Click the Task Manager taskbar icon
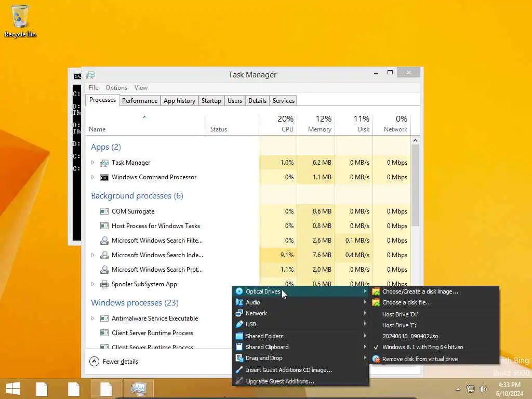This screenshot has width=532, height=399. tap(138, 389)
